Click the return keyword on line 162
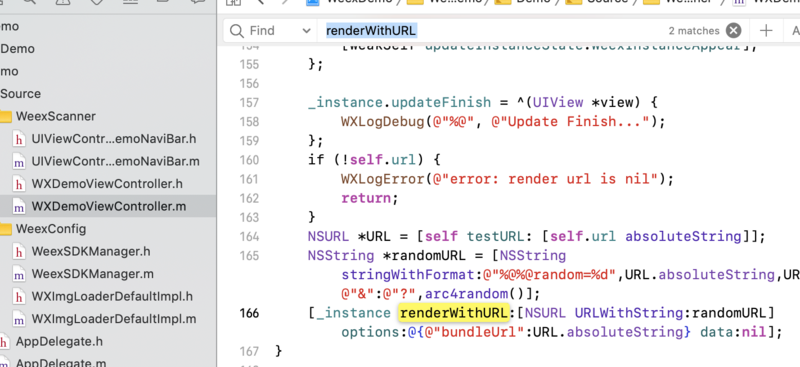 coord(366,198)
